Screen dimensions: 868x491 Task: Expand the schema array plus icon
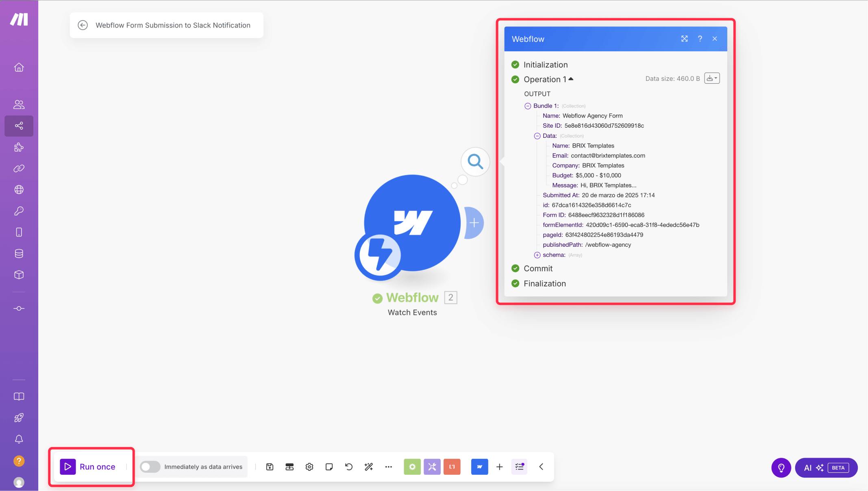click(x=537, y=255)
